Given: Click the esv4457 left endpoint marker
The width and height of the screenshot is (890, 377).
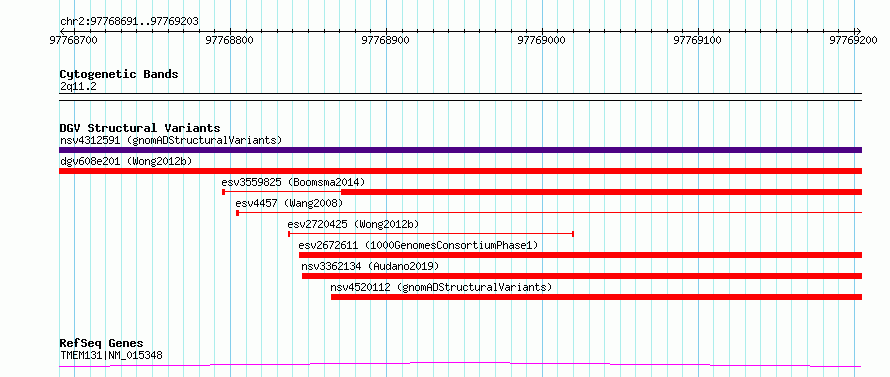Looking at the screenshot, I should [x=237, y=213].
